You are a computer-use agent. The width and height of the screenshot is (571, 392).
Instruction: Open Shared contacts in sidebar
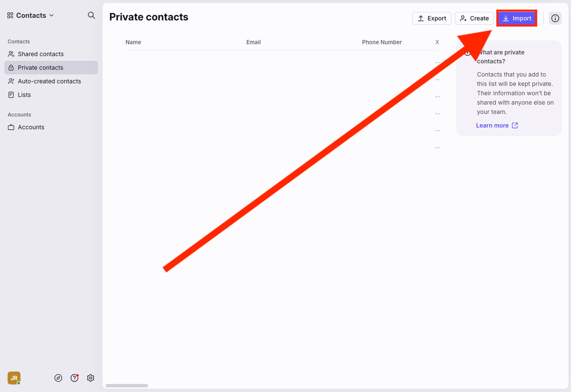(41, 54)
